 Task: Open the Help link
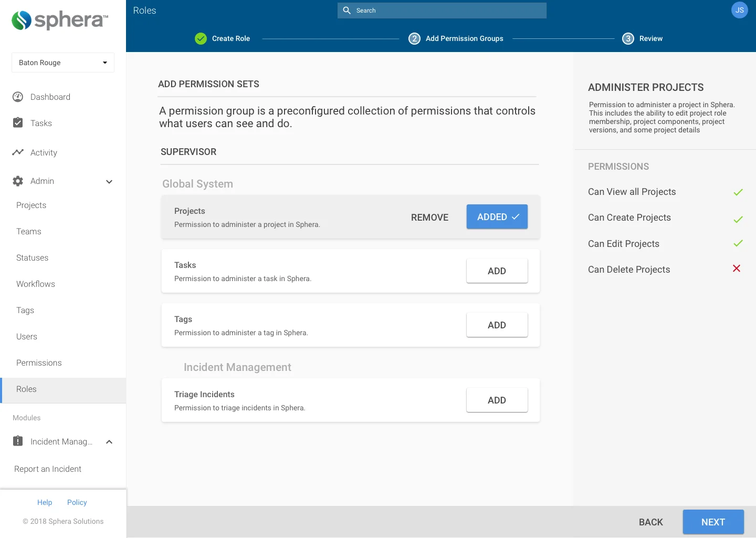(x=45, y=502)
